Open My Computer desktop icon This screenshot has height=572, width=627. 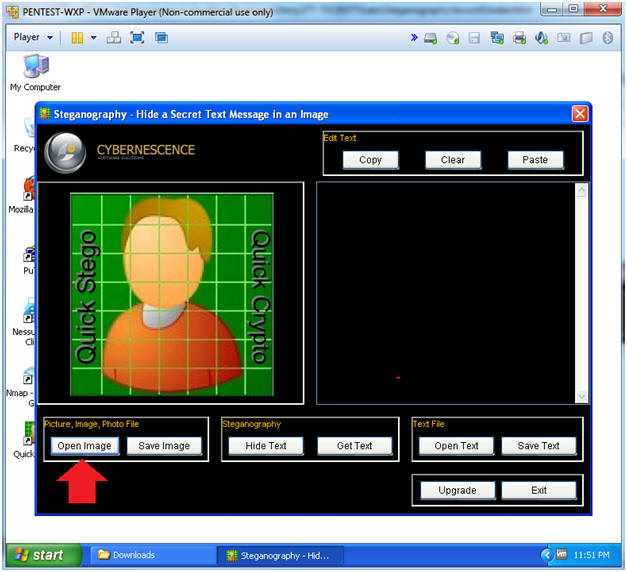coord(36,73)
